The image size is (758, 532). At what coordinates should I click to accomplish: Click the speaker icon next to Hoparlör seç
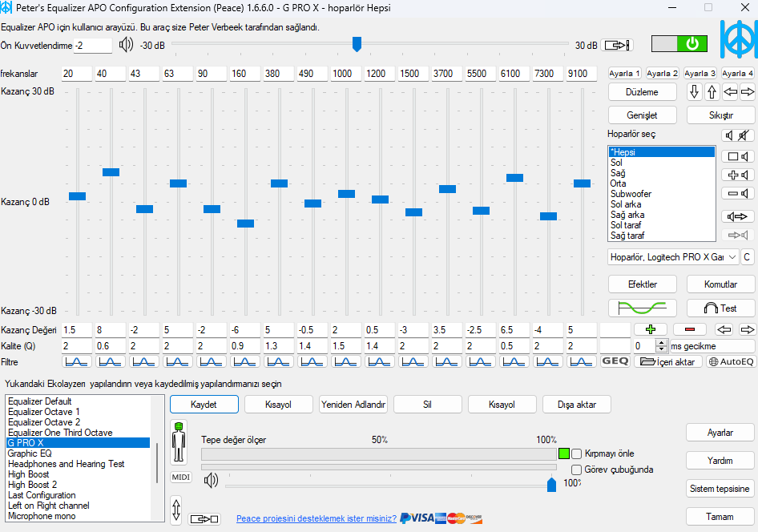click(729, 135)
